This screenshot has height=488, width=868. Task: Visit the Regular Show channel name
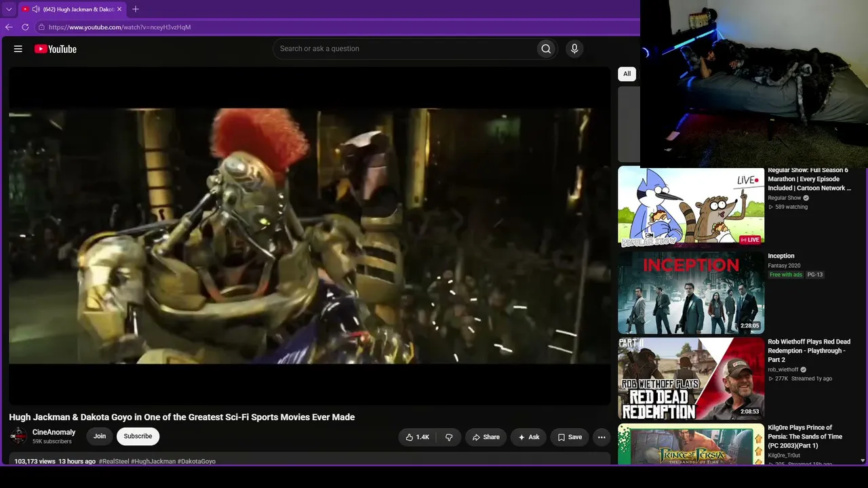pyautogui.click(x=785, y=198)
